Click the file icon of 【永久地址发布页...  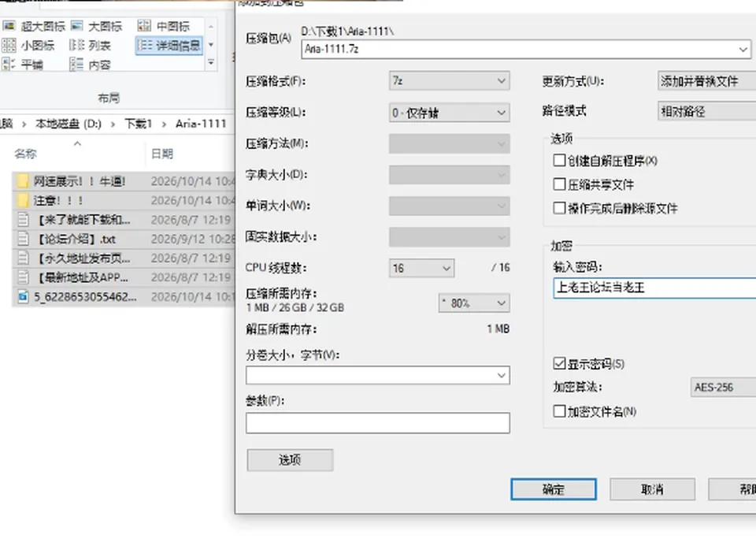[x=22, y=258]
